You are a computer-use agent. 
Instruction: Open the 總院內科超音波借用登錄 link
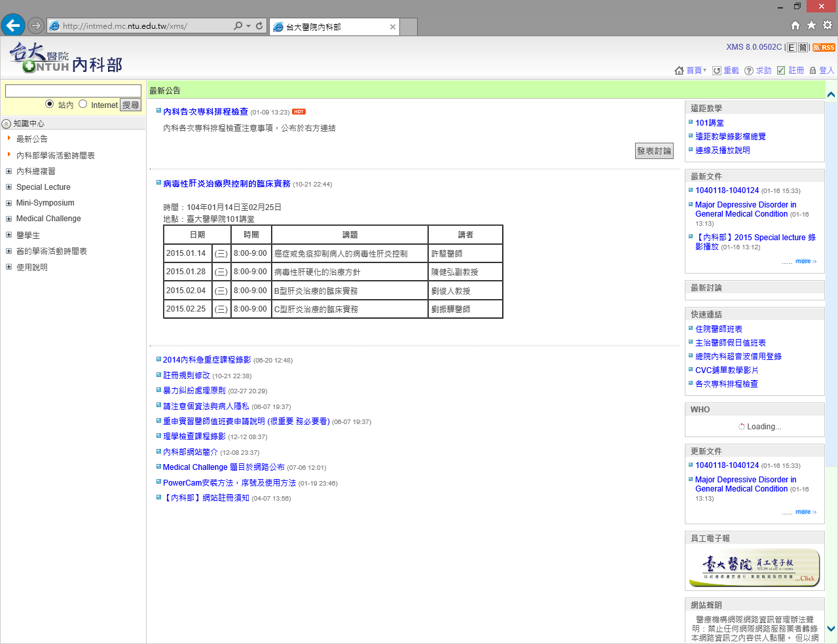(738, 357)
